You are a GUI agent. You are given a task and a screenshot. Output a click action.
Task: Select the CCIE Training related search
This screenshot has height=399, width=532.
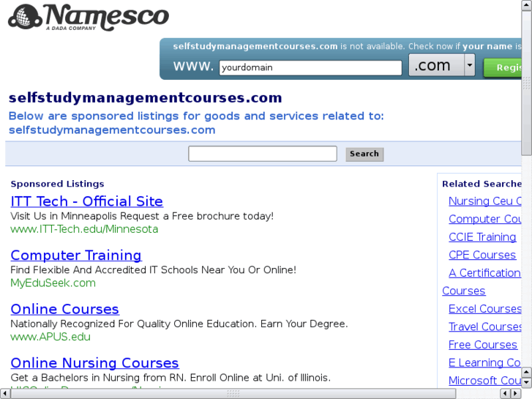pyautogui.click(x=482, y=237)
